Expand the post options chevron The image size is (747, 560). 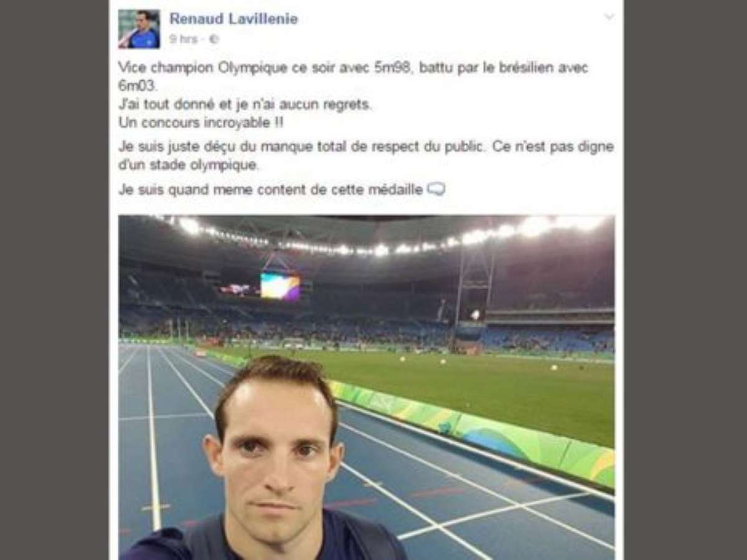coord(609,17)
